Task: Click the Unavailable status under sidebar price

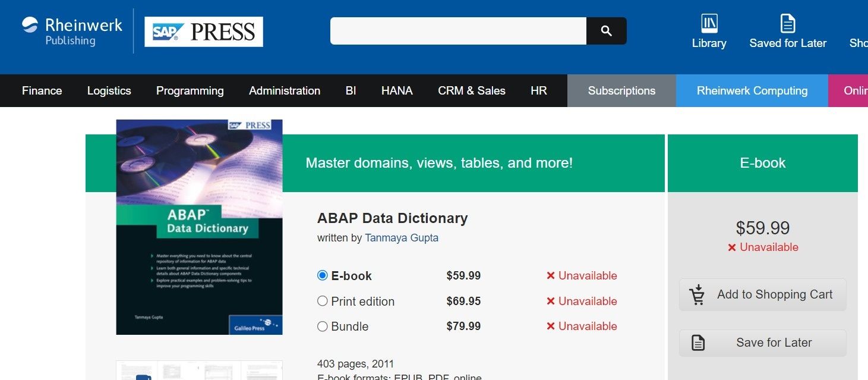Action: (x=763, y=247)
